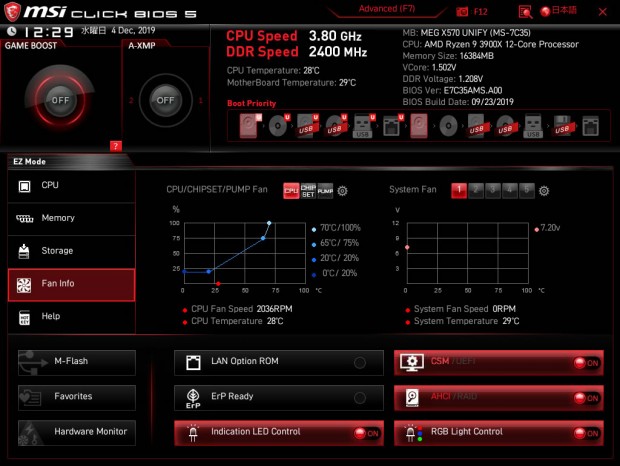
Task: Open Favorites
Action: 77,398
